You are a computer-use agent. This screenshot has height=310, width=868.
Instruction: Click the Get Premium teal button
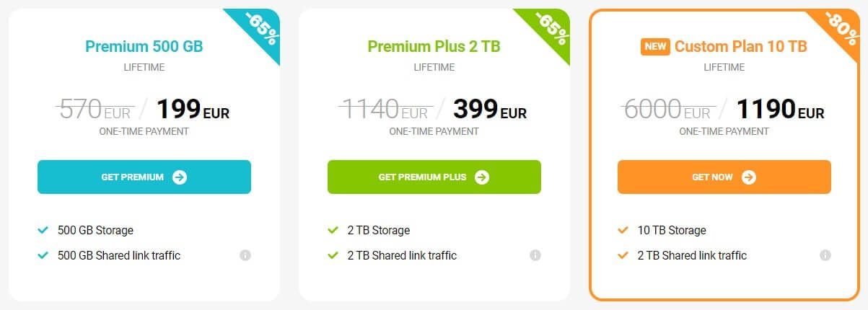point(144,177)
